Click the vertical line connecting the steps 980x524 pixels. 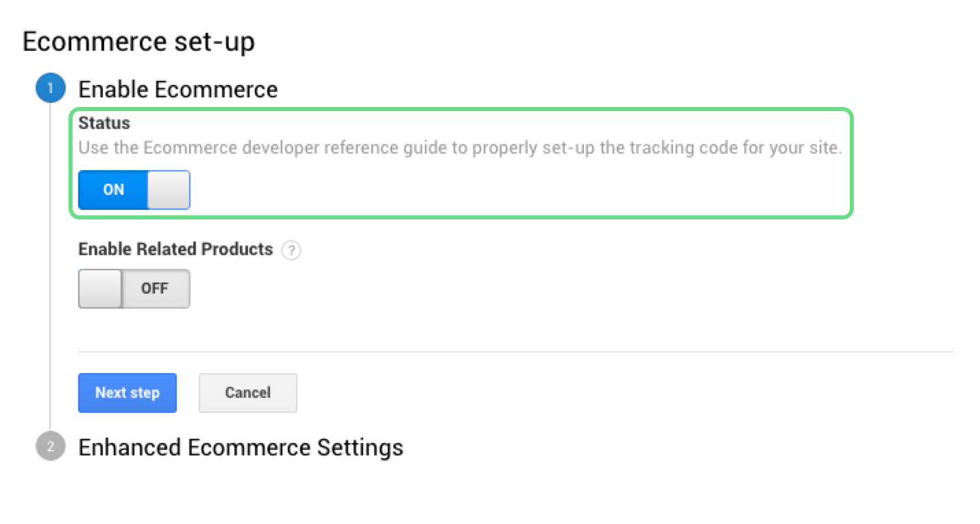[50, 268]
